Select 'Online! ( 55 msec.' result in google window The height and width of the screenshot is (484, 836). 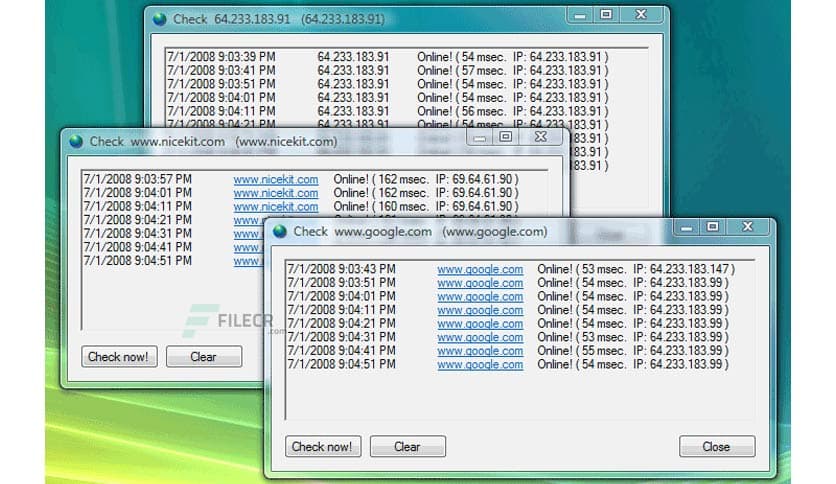coord(582,351)
